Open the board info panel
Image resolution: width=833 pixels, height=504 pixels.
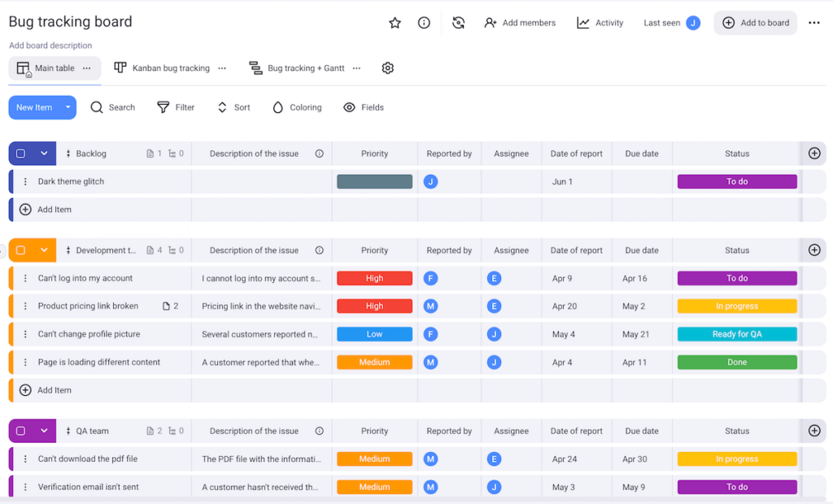424,23
